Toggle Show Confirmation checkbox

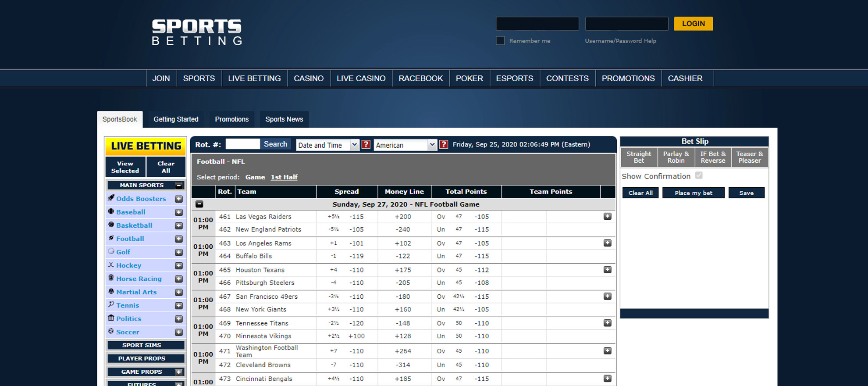pyautogui.click(x=699, y=175)
